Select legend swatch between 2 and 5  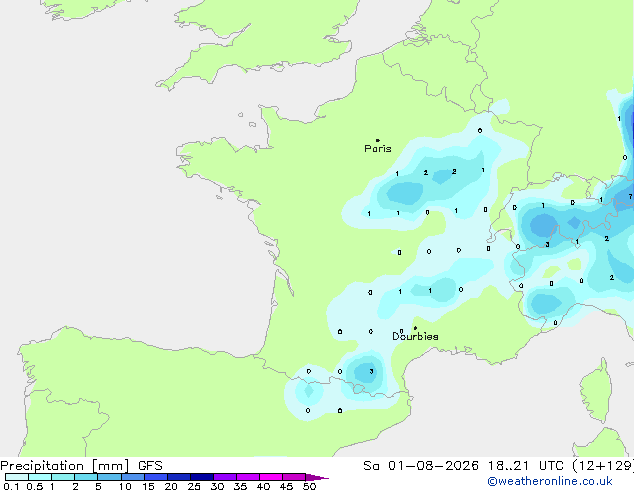click(86, 477)
